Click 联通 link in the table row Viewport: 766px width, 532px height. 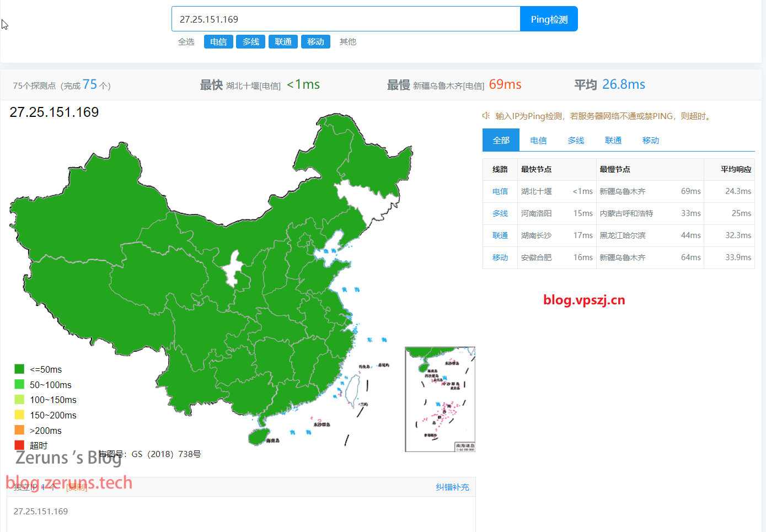pos(500,235)
